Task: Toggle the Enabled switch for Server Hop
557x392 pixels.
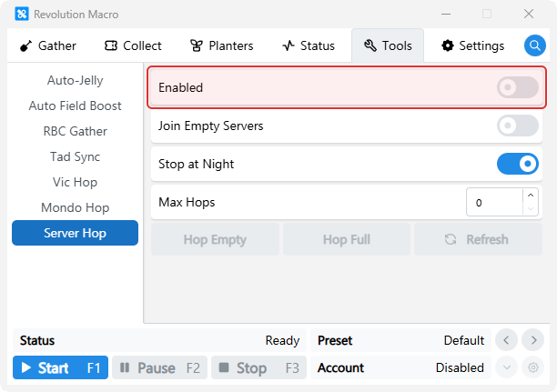Action: click(518, 87)
